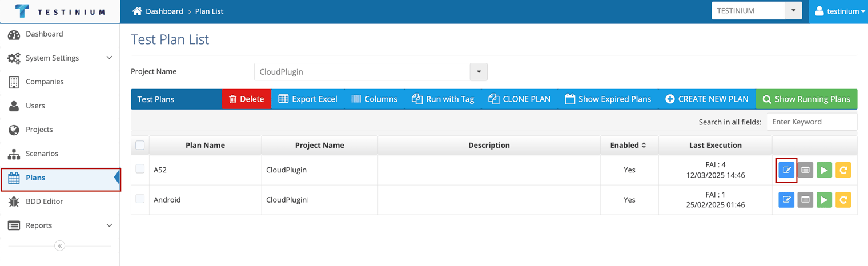Click the home icon in breadcrumb
The image size is (868, 266).
pos(137,11)
